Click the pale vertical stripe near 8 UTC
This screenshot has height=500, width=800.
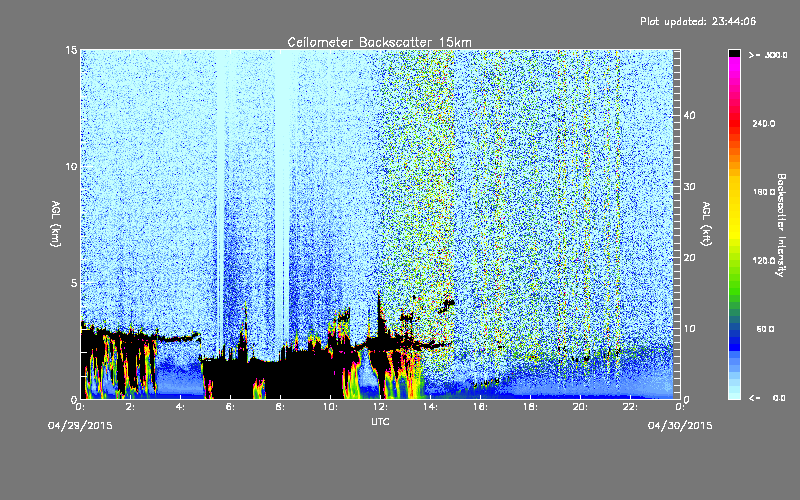pyautogui.click(x=282, y=194)
